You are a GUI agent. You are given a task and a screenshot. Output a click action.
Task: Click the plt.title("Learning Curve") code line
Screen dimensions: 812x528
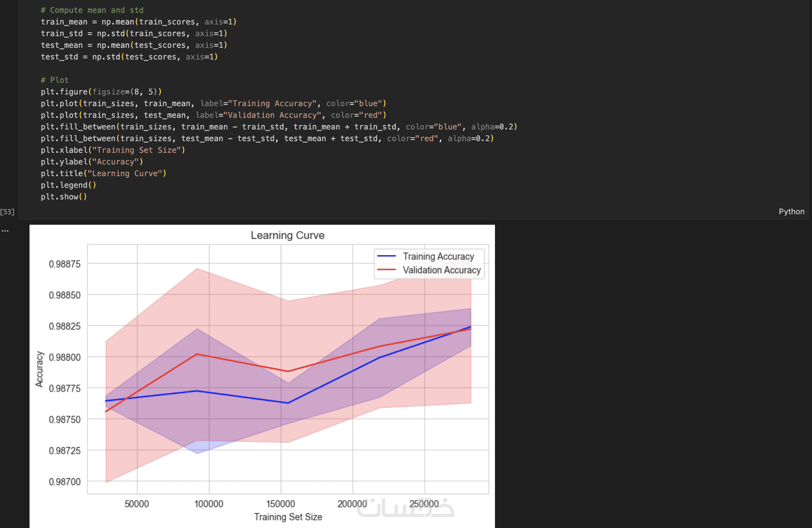(x=103, y=173)
